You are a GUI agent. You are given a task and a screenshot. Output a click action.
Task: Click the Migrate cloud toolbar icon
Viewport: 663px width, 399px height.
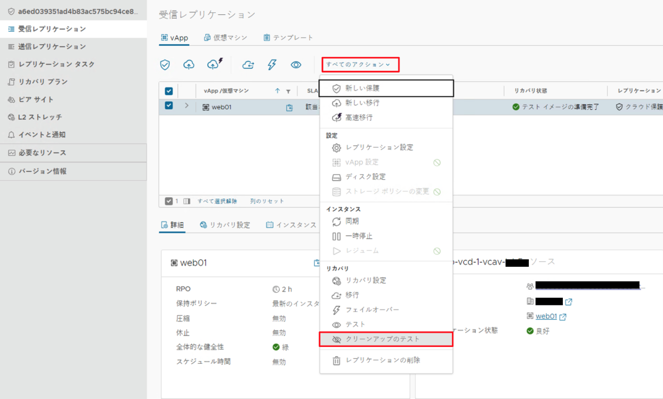[x=248, y=65]
